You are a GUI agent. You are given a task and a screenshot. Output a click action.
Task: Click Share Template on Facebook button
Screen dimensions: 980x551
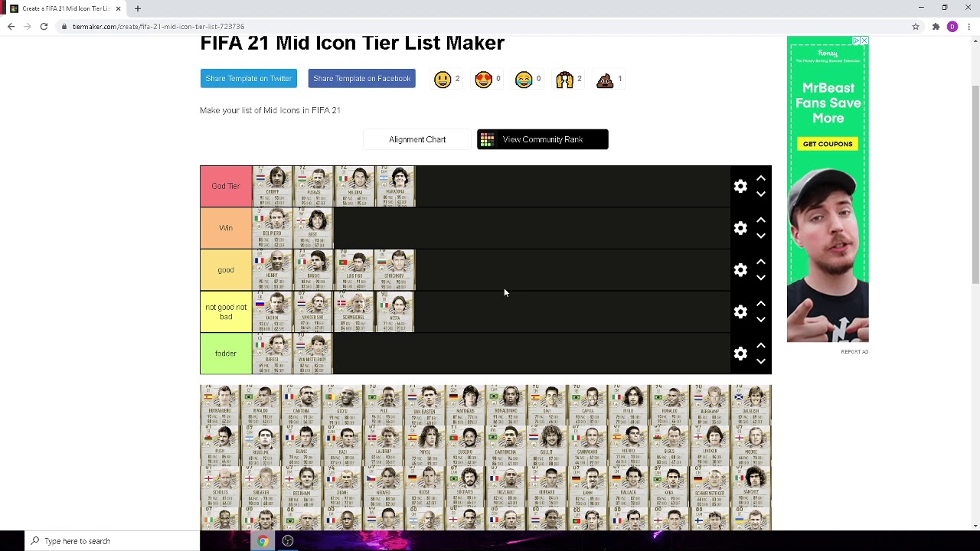361,78
